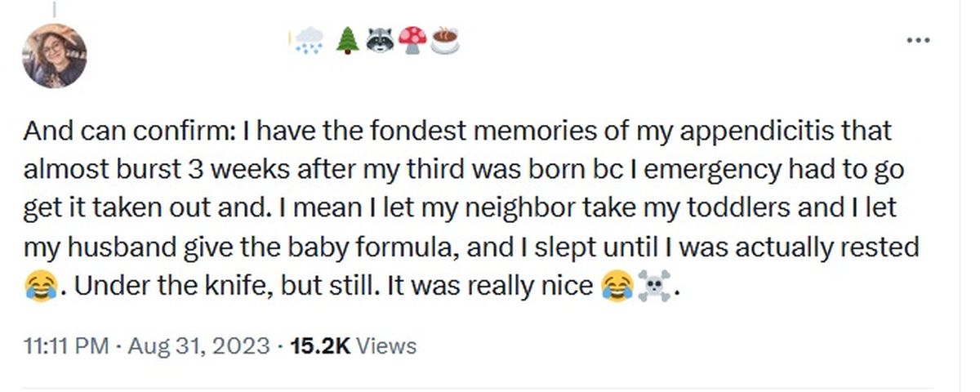The image size is (980, 392).
Task: Click the author's profile picture
Action: tap(55, 56)
